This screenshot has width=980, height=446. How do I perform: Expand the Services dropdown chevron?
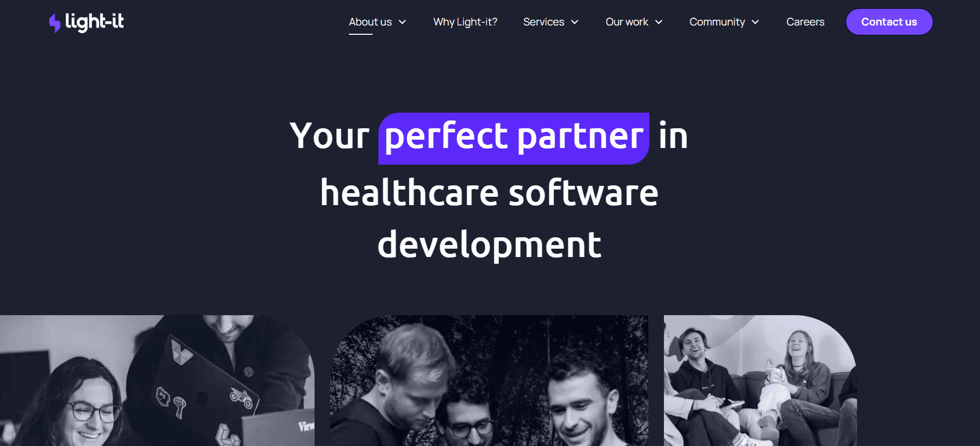[x=575, y=22]
